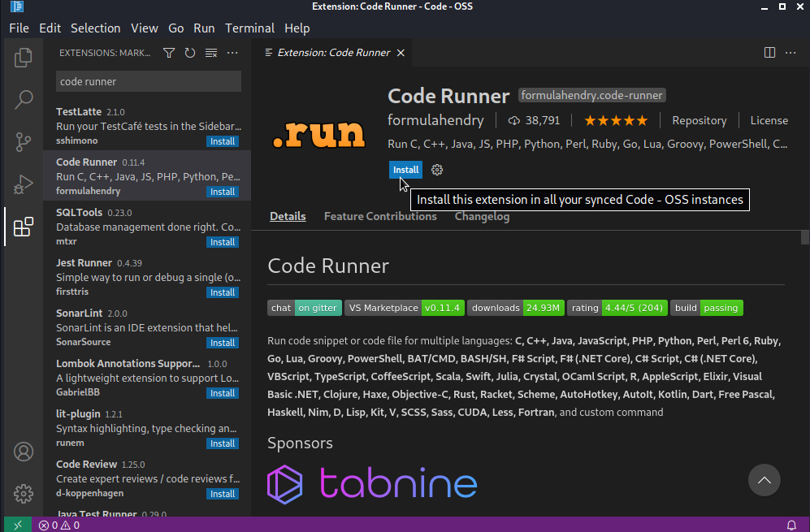Screen dimensions: 810x532
Task: Install Code Runner from the list
Action: (x=223, y=192)
